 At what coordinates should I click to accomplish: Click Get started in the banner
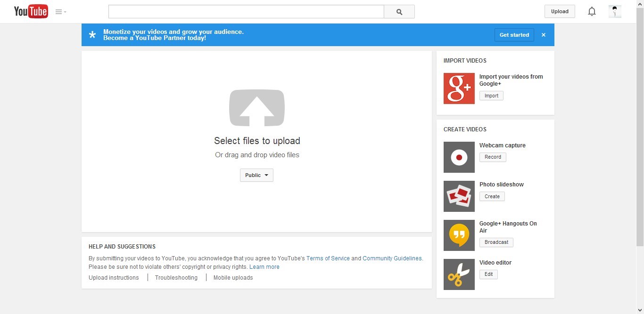coord(514,35)
